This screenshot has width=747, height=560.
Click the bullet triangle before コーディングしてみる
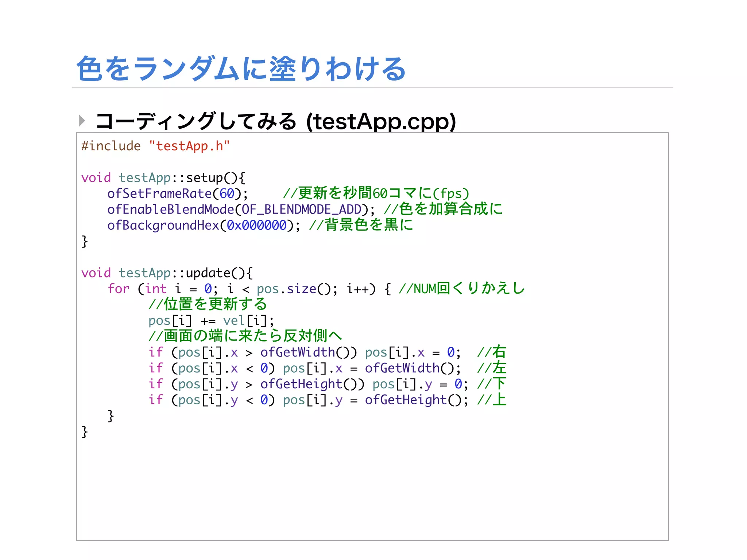click(x=82, y=120)
